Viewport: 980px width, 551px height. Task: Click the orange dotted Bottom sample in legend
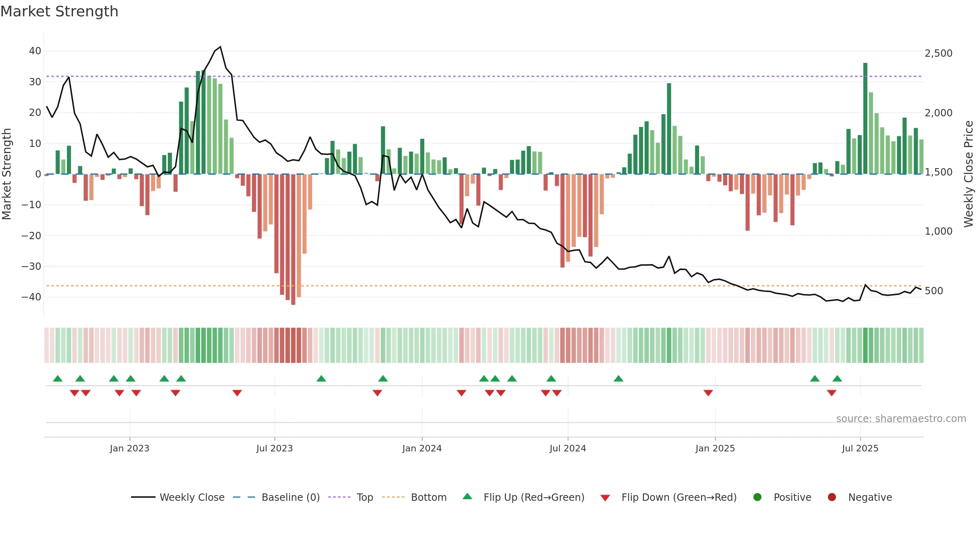point(393,497)
